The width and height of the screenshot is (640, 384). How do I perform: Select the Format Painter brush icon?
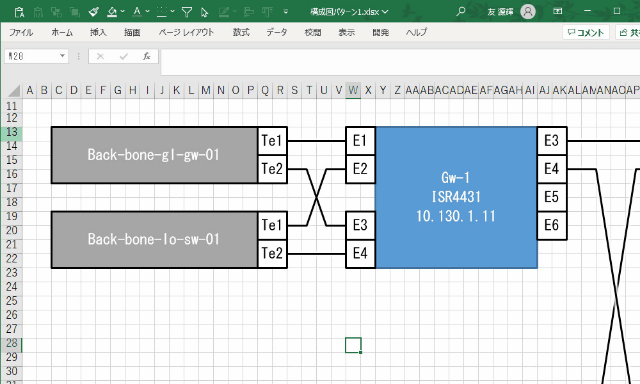point(94,12)
